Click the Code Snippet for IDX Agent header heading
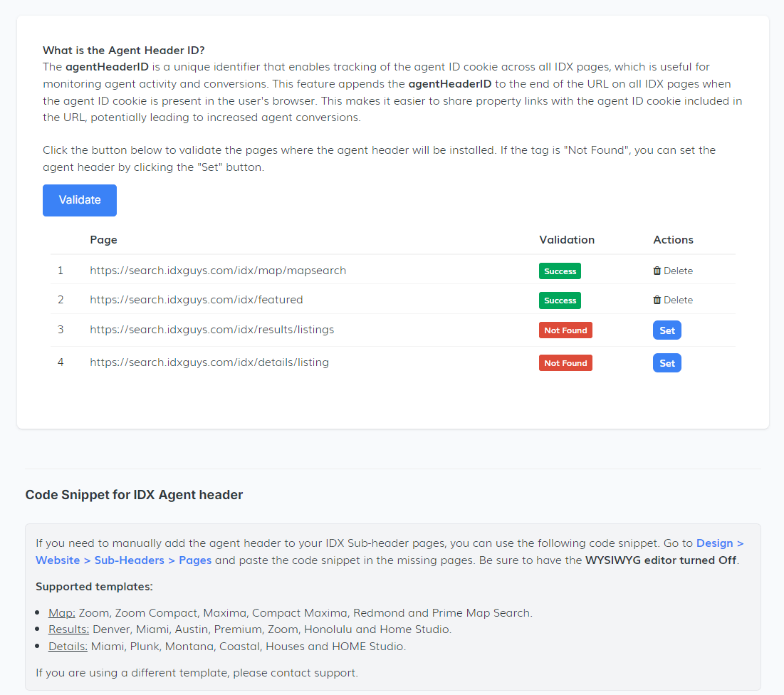 [134, 495]
